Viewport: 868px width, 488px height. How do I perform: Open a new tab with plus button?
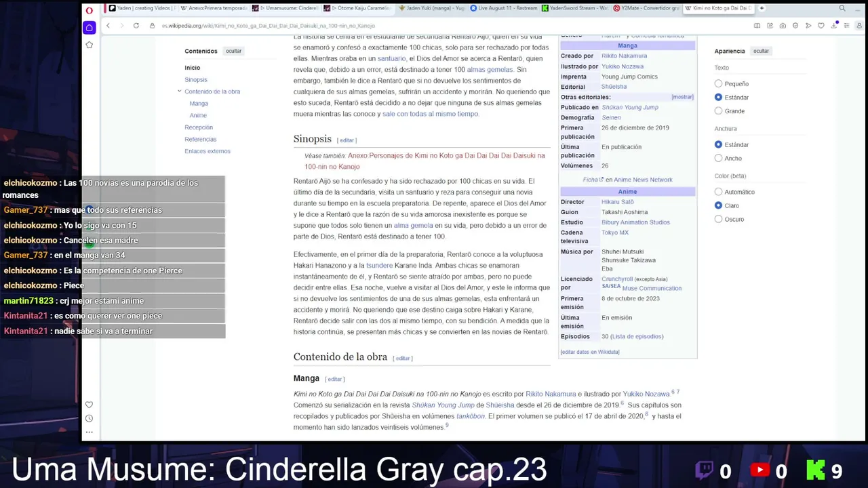click(762, 8)
